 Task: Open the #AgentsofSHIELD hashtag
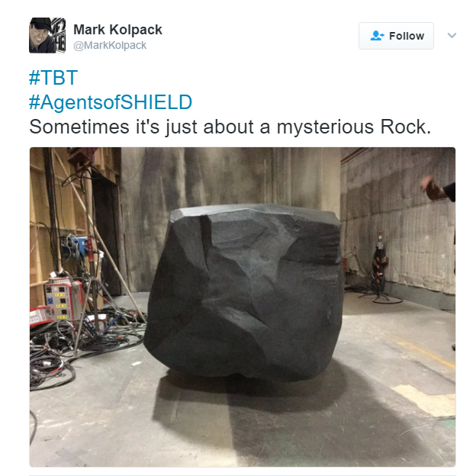[x=111, y=102]
